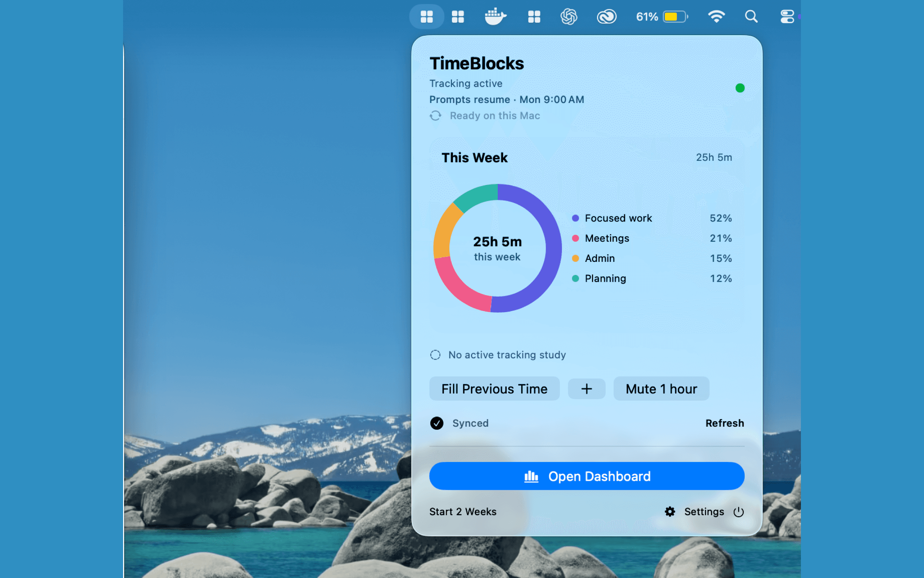Click the Synced checkmark icon
924x578 pixels.
(436, 423)
